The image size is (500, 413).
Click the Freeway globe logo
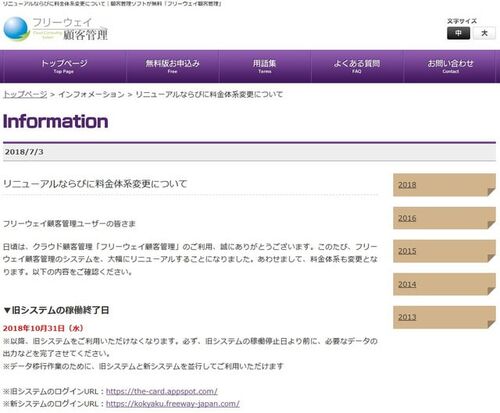point(16,29)
